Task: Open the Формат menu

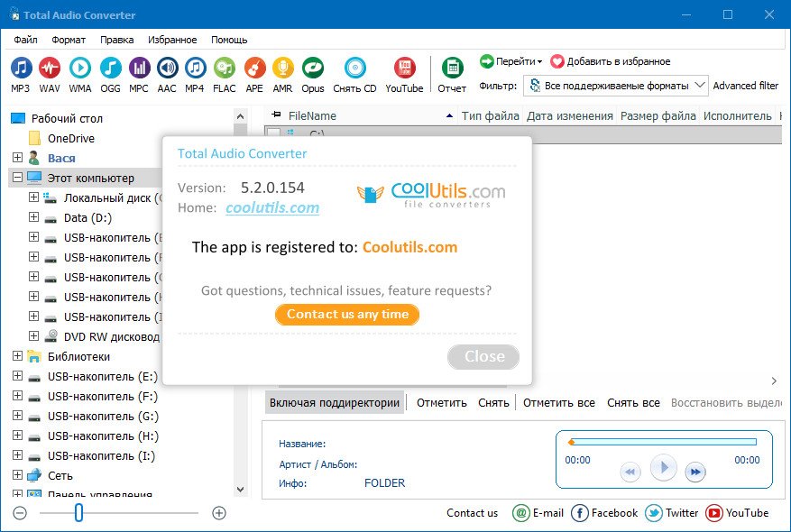Action: point(69,40)
